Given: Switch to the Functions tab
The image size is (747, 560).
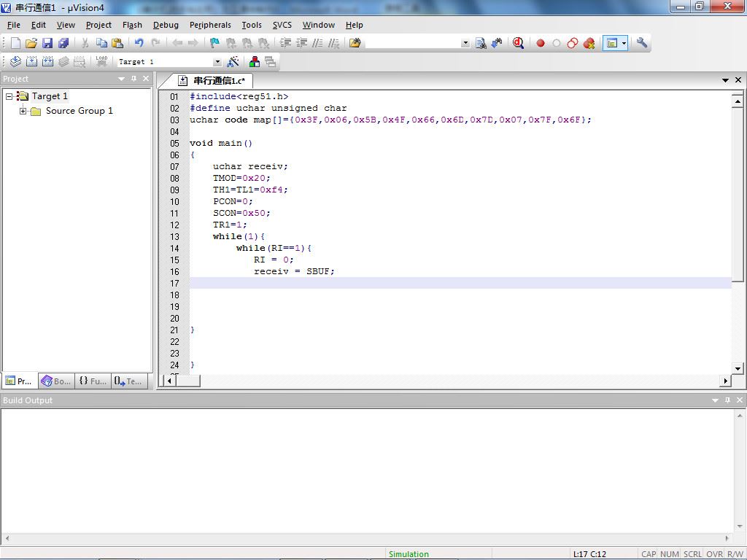Looking at the screenshot, I should (x=93, y=381).
